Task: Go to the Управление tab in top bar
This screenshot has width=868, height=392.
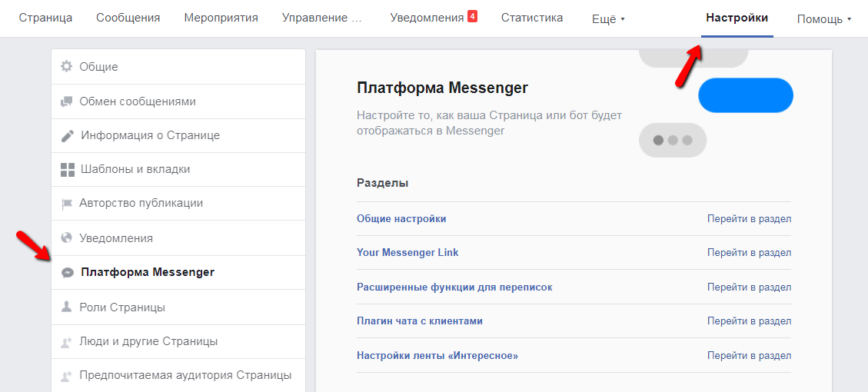Action: [x=321, y=18]
